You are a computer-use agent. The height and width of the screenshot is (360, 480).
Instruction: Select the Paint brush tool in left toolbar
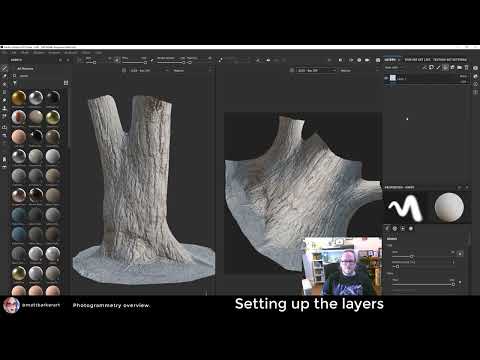[x=4, y=68]
